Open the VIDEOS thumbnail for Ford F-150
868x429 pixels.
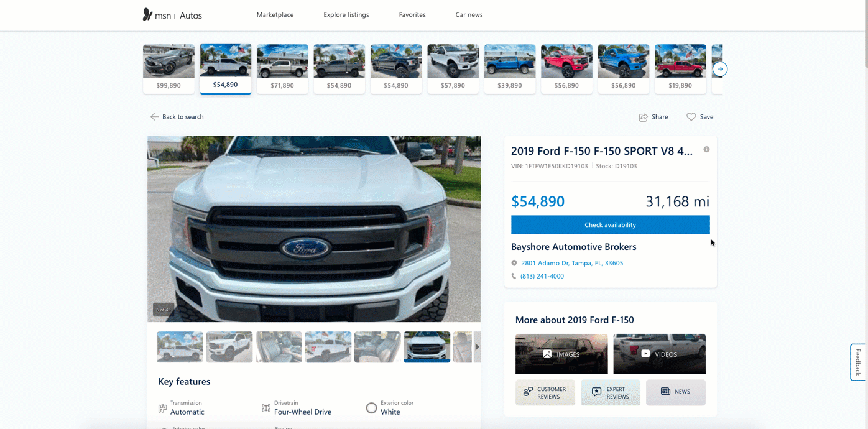tap(660, 354)
